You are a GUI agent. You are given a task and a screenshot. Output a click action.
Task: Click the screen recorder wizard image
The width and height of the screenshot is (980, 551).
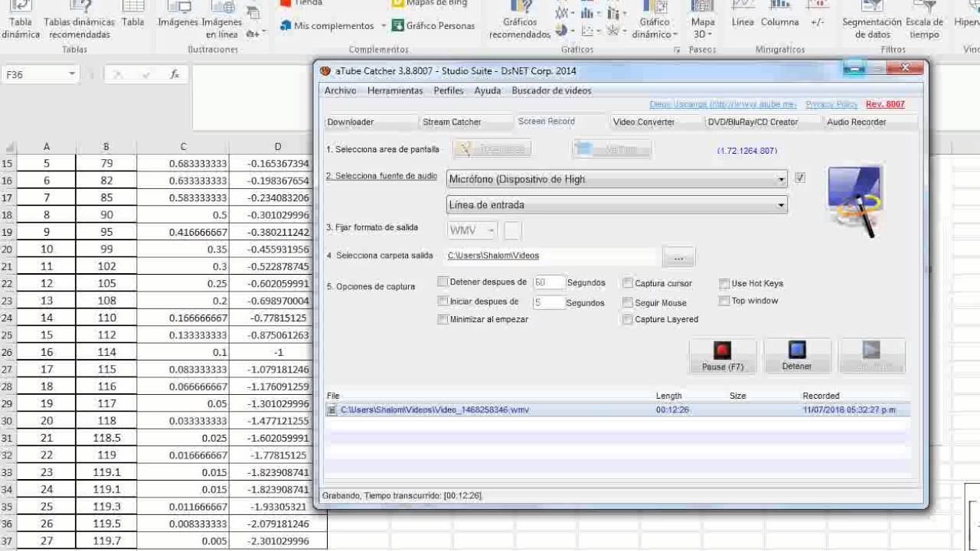point(855,202)
